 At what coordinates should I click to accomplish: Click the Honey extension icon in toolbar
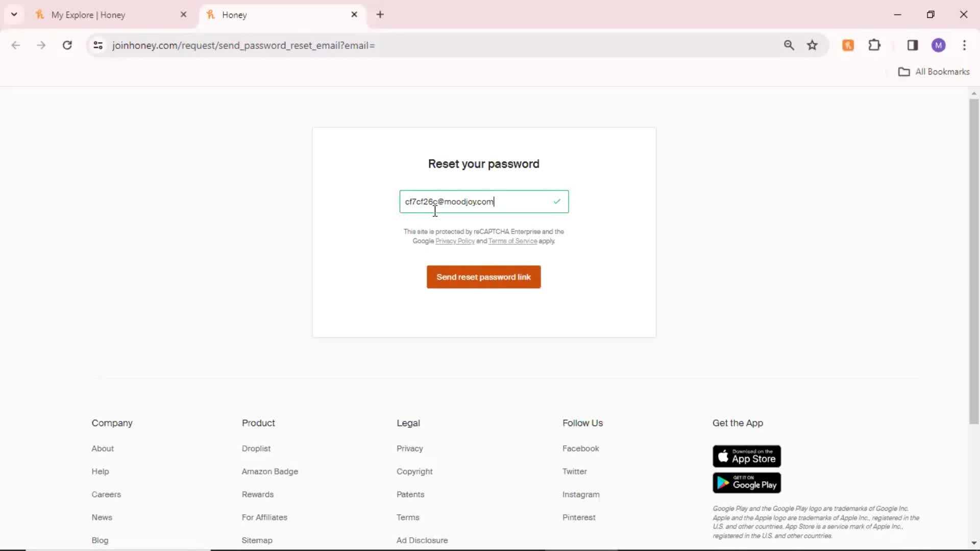point(847,45)
